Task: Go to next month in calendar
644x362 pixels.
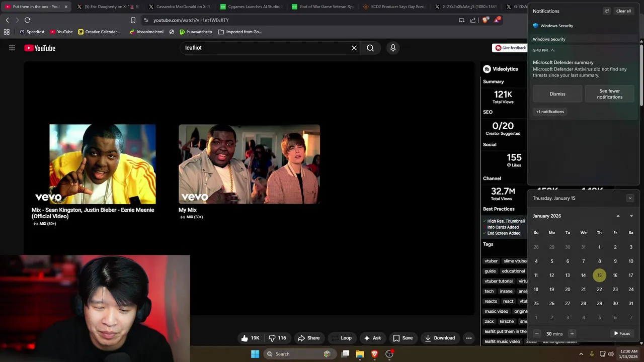Action: (x=631, y=216)
